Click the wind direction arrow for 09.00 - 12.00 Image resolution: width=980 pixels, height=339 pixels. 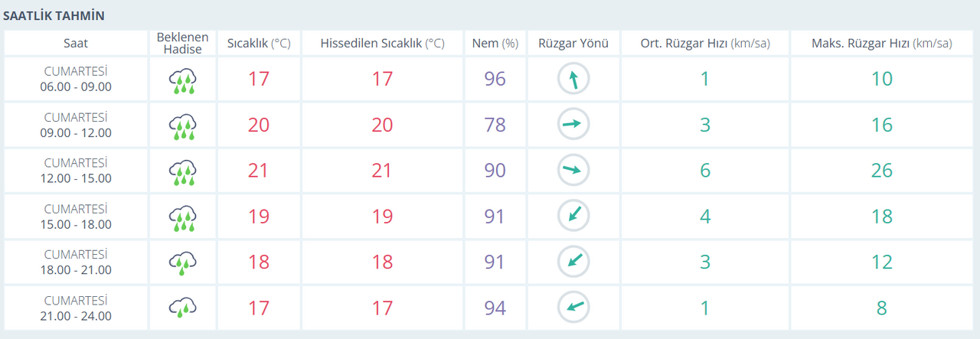tap(573, 125)
